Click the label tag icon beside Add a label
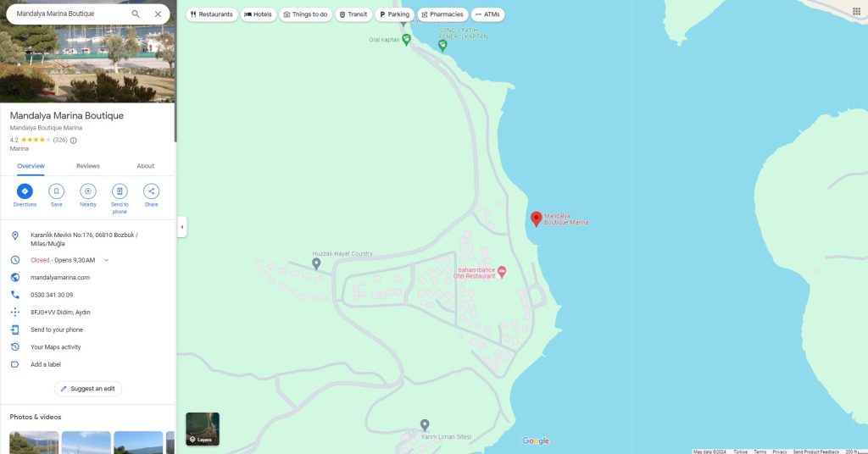The height and width of the screenshot is (454, 868). click(x=15, y=364)
